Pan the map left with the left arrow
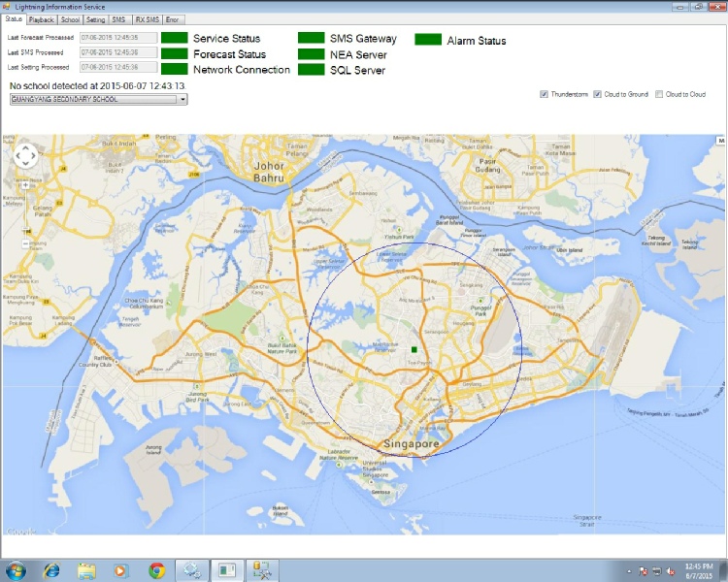The height and width of the screenshot is (582, 728). point(17,156)
